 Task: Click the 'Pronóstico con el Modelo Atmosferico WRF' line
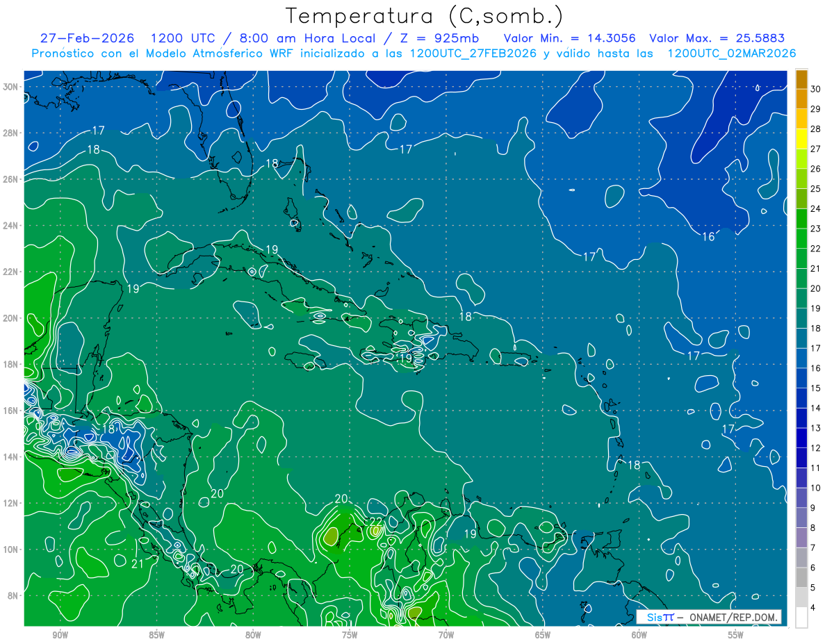coord(414,53)
